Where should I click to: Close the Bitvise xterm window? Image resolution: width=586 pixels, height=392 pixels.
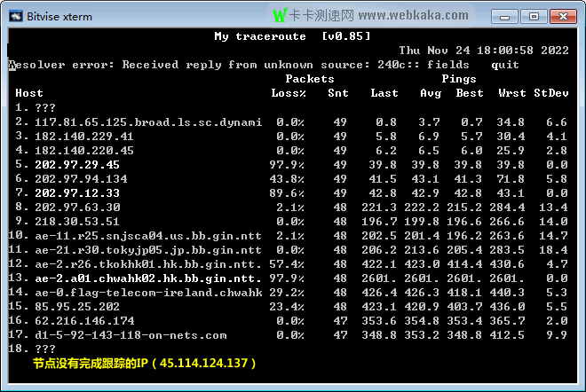[561, 15]
